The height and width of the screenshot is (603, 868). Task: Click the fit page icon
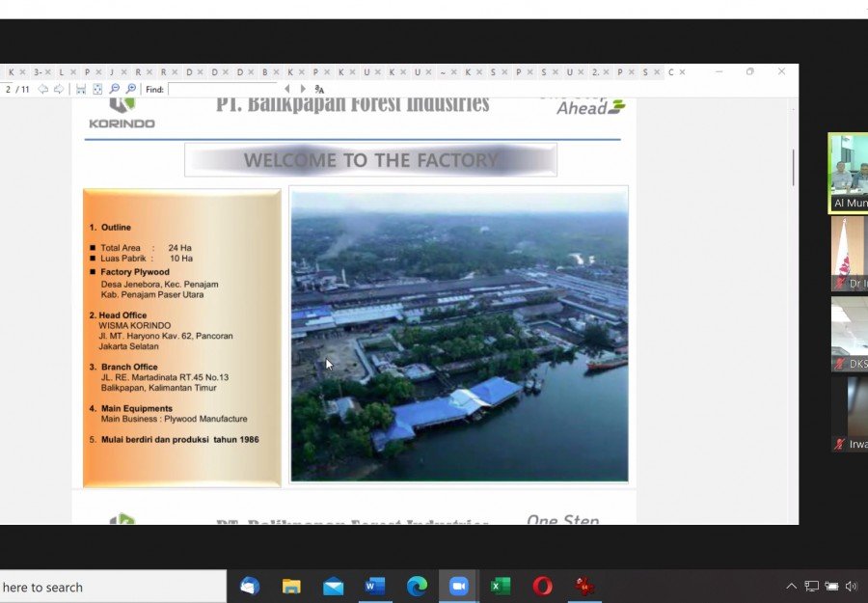97,90
